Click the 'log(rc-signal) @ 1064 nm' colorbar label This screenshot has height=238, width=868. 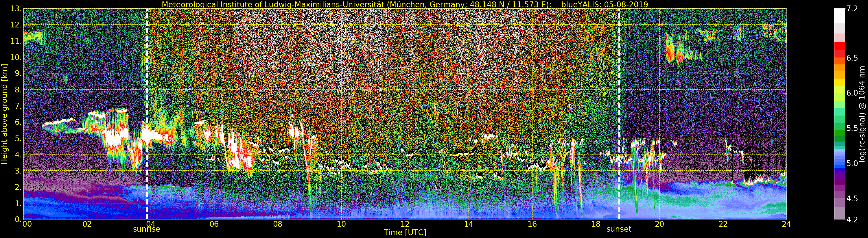(x=862, y=114)
